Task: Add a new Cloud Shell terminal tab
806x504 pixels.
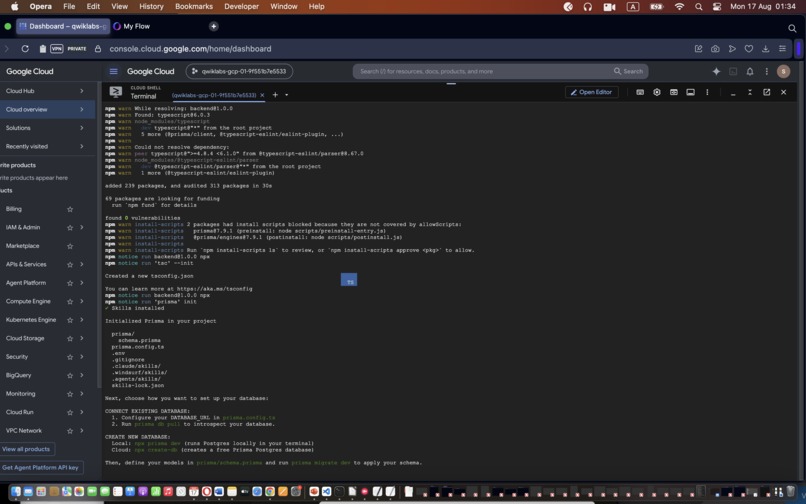Action: (275, 95)
